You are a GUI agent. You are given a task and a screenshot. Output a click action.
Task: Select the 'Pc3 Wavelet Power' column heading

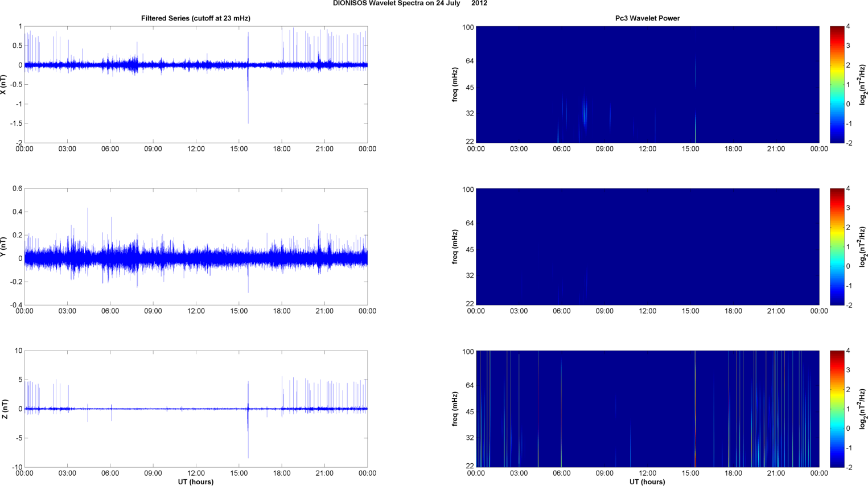(x=647, y=18)
